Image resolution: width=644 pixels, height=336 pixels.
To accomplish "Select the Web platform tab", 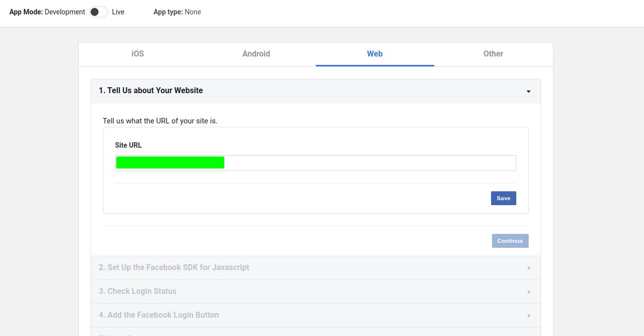I will pyautogui.click(x=375, y=54).
